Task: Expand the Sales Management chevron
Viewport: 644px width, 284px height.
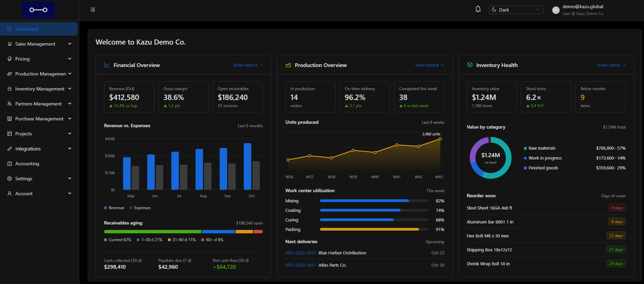Action: (x=70, y=44)
